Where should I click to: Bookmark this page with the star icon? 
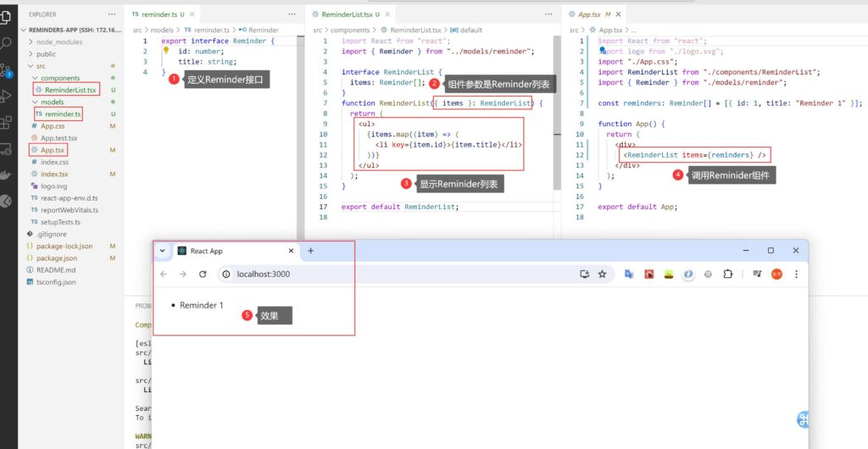(602, 274)
